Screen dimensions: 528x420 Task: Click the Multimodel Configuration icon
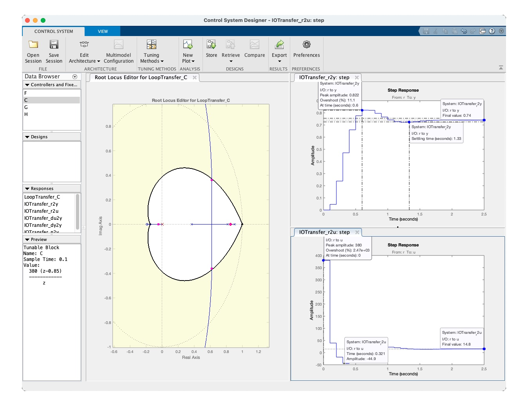click(119, 44)
